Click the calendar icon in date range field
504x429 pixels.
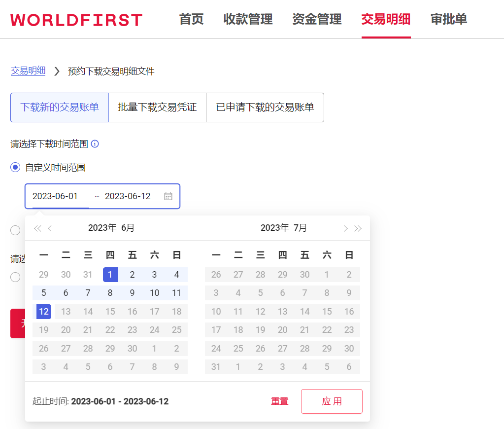[168, 196]
